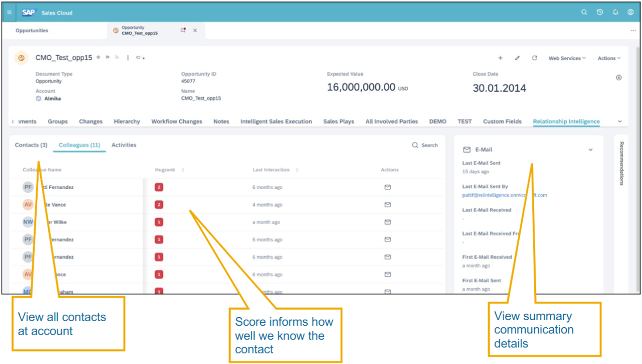The image size is (642, 364).
Task: Switch to the Groups tab
Action: 57,122
